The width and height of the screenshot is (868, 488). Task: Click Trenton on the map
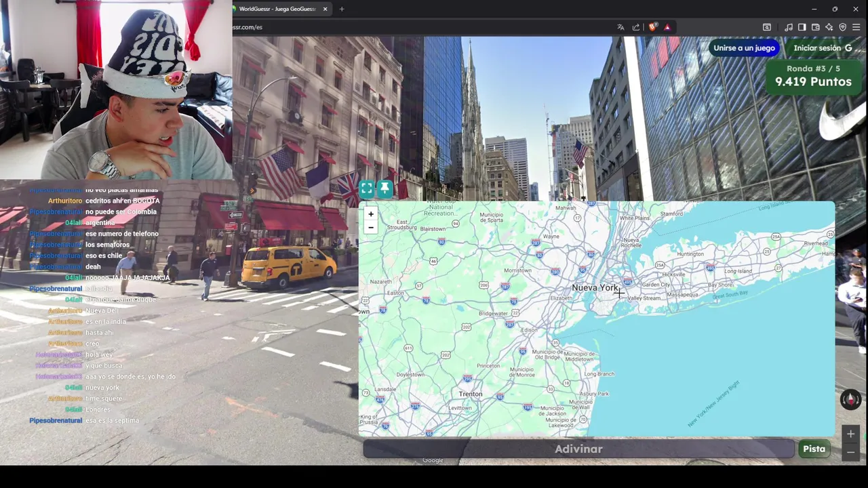point(470,394)
